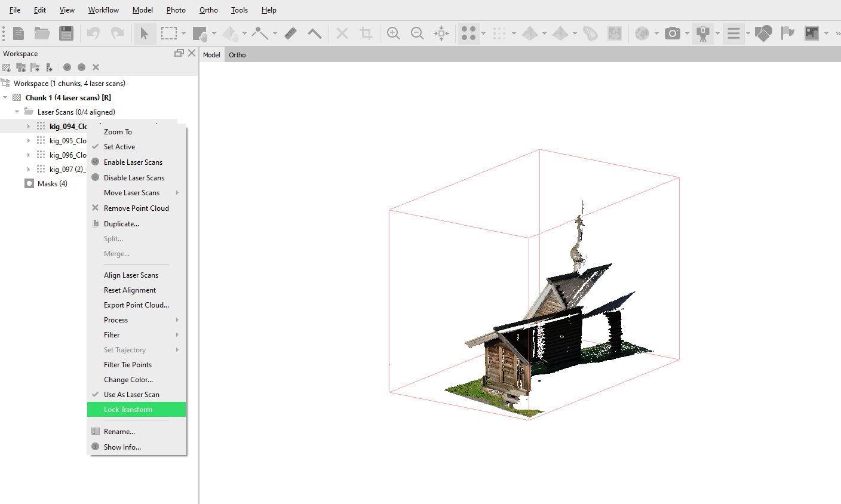Click Add Marker flag icon in Workspace toolbar
Screen dimensions: 841x504
pyautogui.click(x=35, y=67)
